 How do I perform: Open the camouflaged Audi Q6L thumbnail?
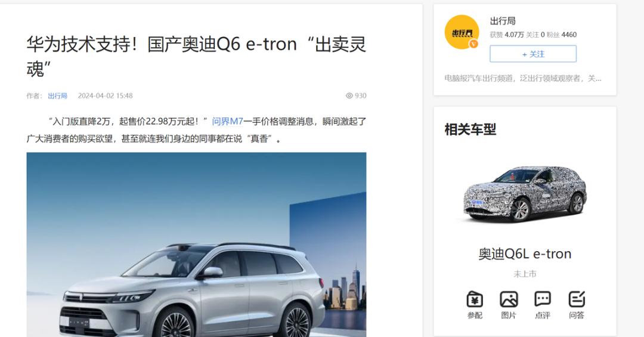tap(525, 194)
